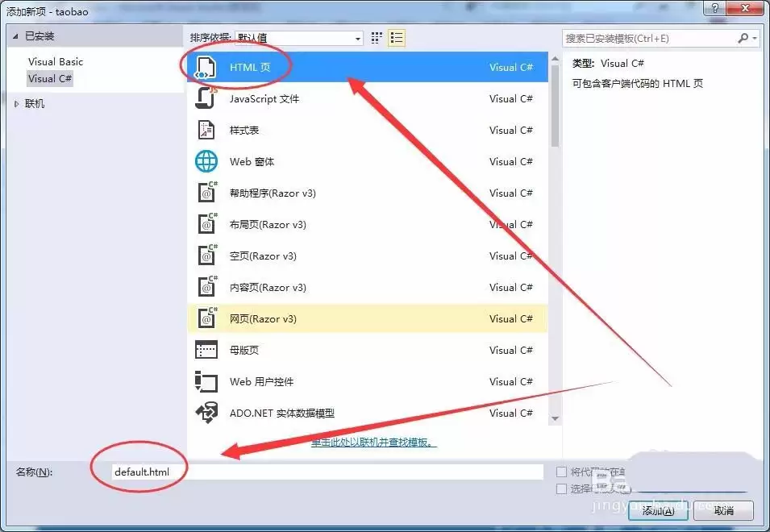
Task: Switch to small icons view
Action: coord(376,37)
